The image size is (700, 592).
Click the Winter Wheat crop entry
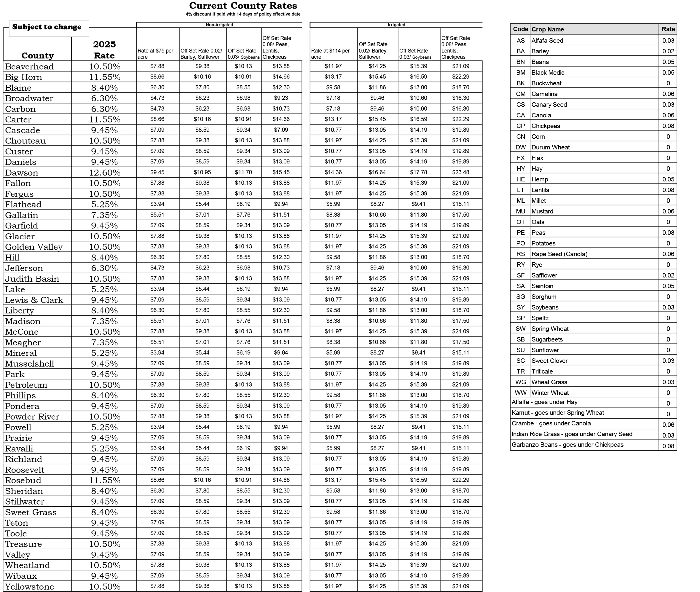click(550, 393)
